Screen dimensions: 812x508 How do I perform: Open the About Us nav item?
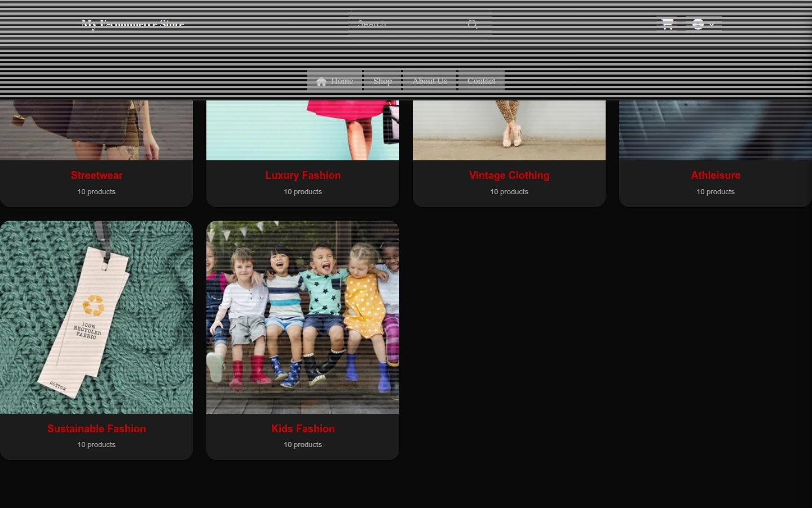coord(430,81)
